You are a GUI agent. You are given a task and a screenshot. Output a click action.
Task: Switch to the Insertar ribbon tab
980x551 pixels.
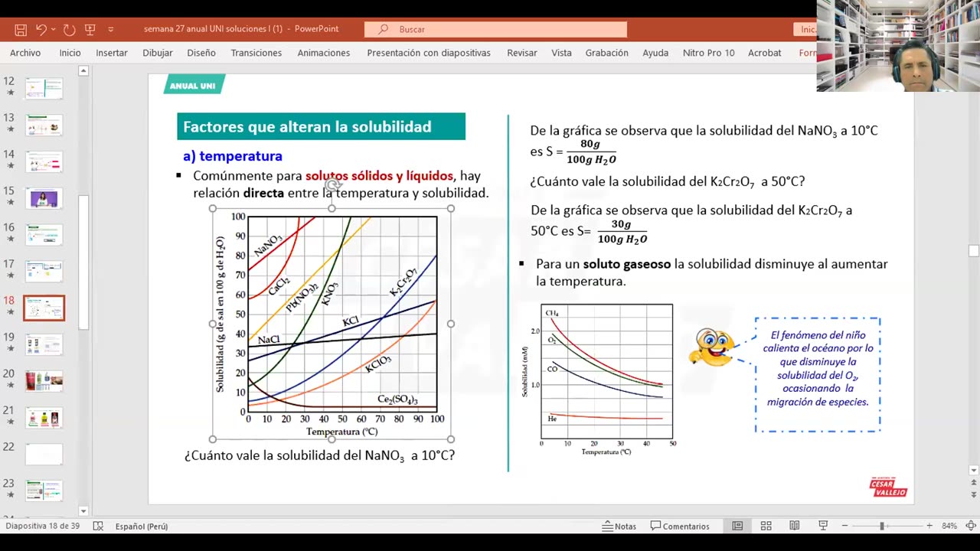[x=112, y=53]
